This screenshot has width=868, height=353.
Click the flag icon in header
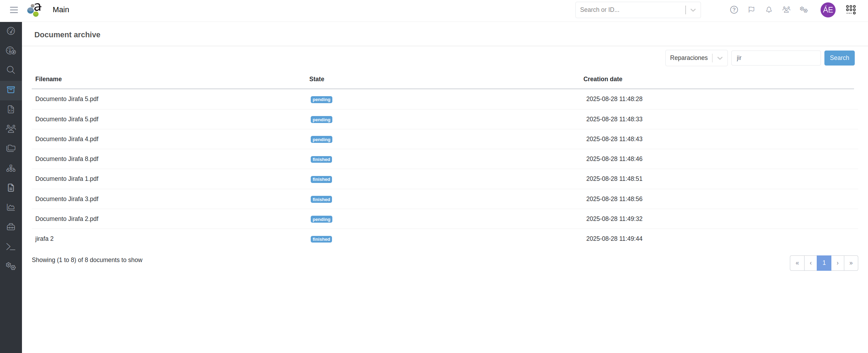tap(751, 10)
